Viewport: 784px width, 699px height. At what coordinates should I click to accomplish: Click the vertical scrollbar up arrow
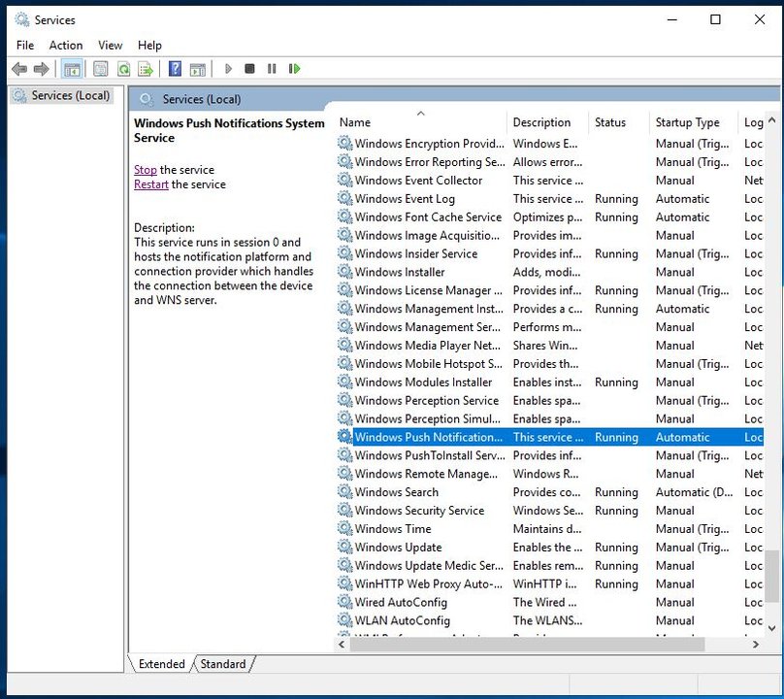click(x=771, y=120)
